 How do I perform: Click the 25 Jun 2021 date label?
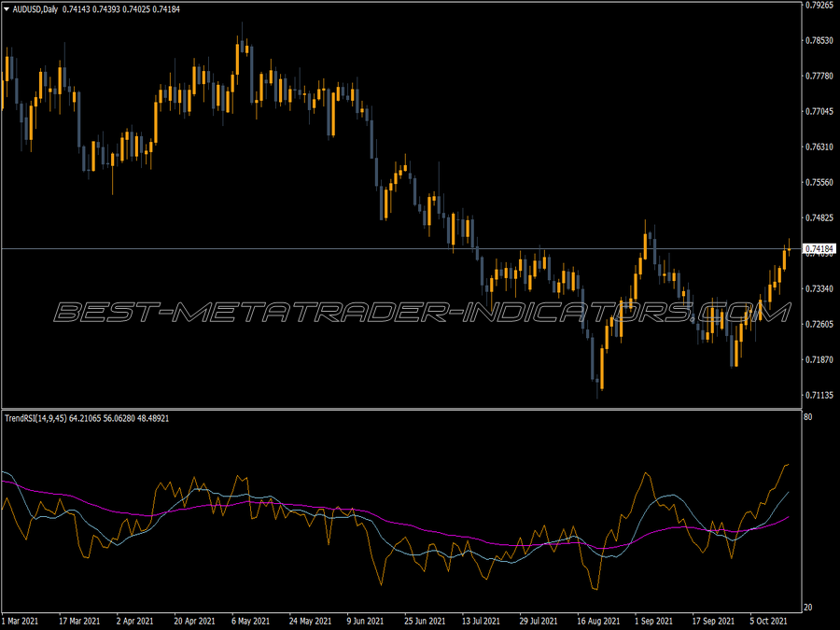click(425, 622)
